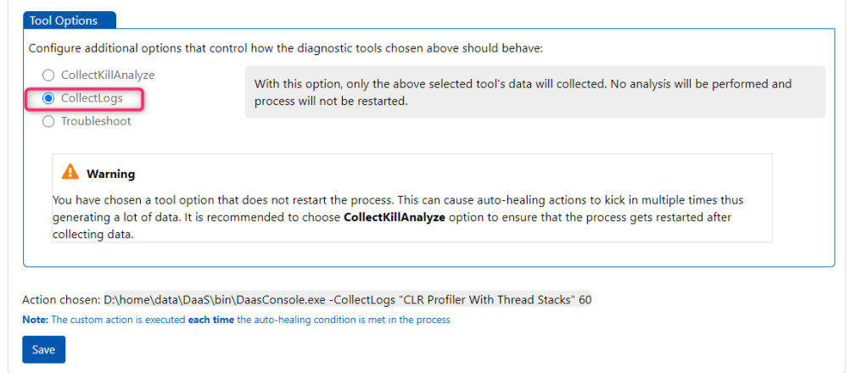Select the CollectLogs radio button

[48, 98]
